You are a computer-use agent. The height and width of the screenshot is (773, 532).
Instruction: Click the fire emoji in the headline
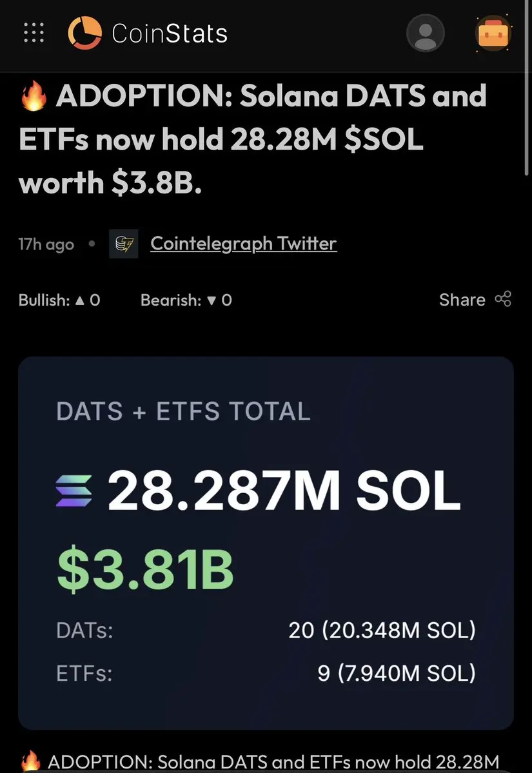tap(34, 98)
